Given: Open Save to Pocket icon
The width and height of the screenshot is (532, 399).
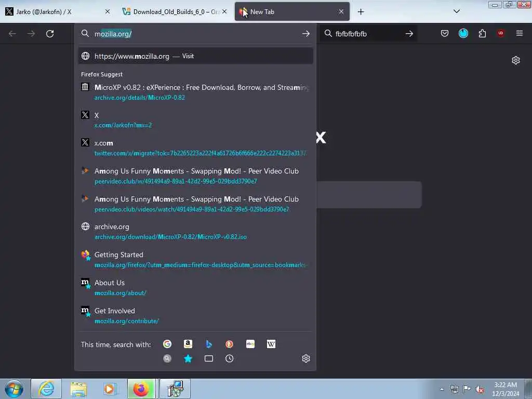Looking at the screenshot, I should point(445,33).
